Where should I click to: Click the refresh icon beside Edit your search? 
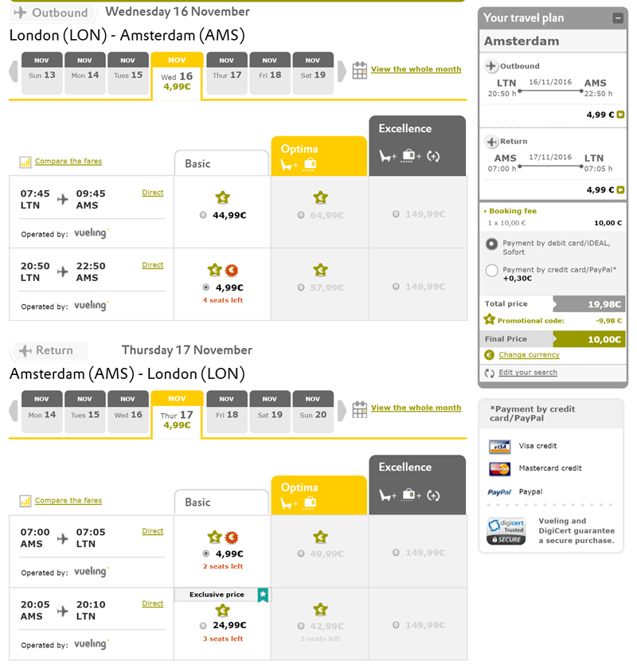(489, 373)
